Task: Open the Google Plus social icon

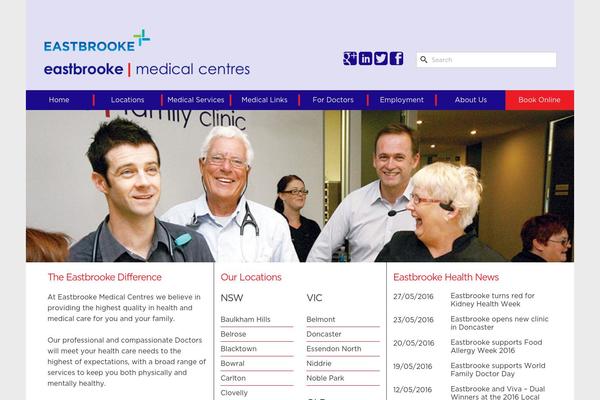Action: tap(350, 59)
